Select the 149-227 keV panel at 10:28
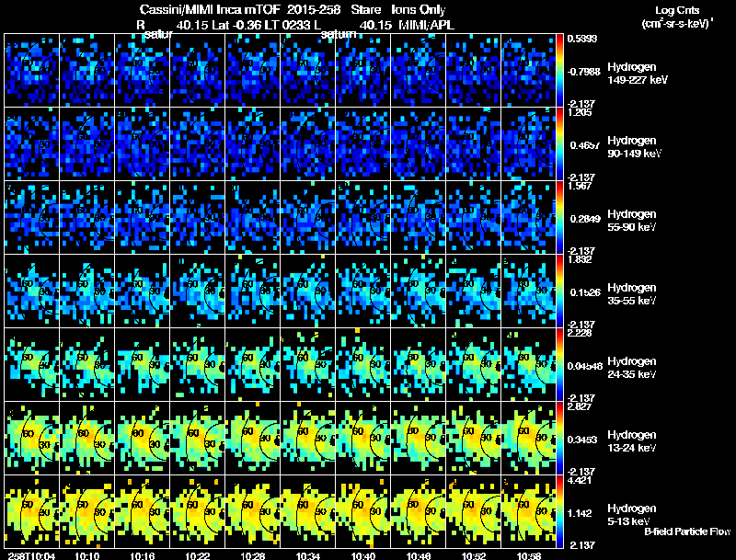 click(252, 71)
